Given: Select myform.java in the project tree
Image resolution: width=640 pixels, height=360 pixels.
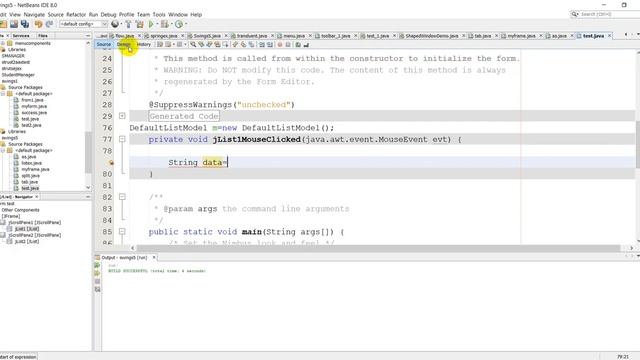Looking at the screenshot, I should [x=34, y=106].
